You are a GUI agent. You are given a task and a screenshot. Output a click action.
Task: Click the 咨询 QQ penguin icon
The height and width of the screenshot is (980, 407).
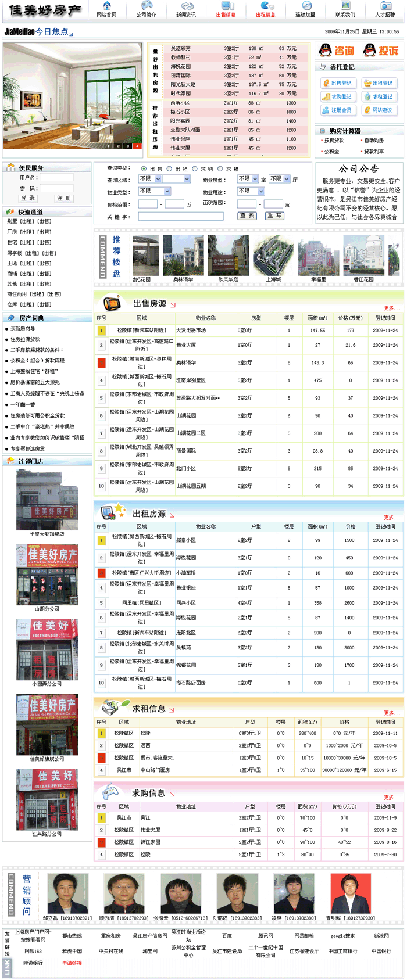point(325,51)
